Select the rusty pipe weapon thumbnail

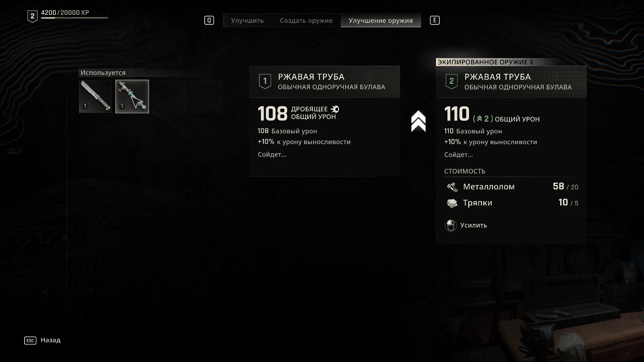[x=132, y=97]
